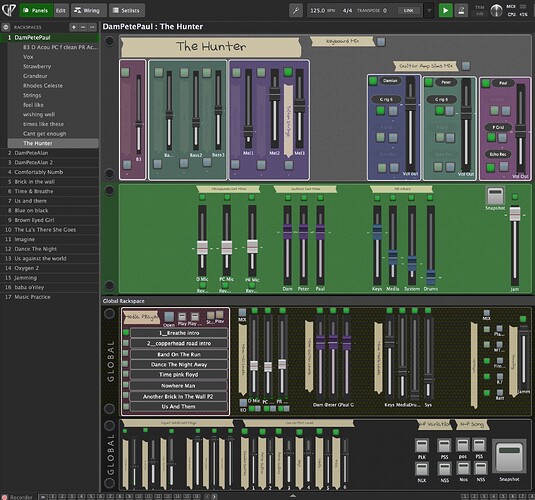
Task: Select the Brown Eyed Girl rackspace
Action: (x=50, y=220)
